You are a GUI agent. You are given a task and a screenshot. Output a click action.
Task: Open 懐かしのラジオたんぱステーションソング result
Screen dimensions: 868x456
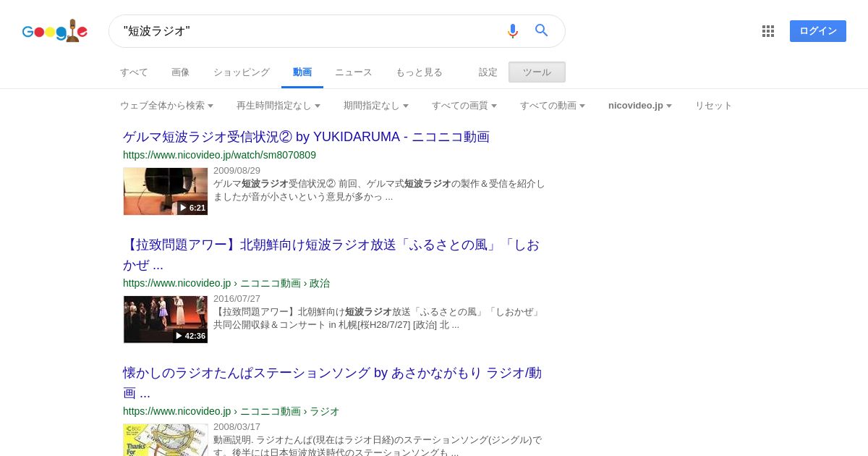[x=332, y=383]
